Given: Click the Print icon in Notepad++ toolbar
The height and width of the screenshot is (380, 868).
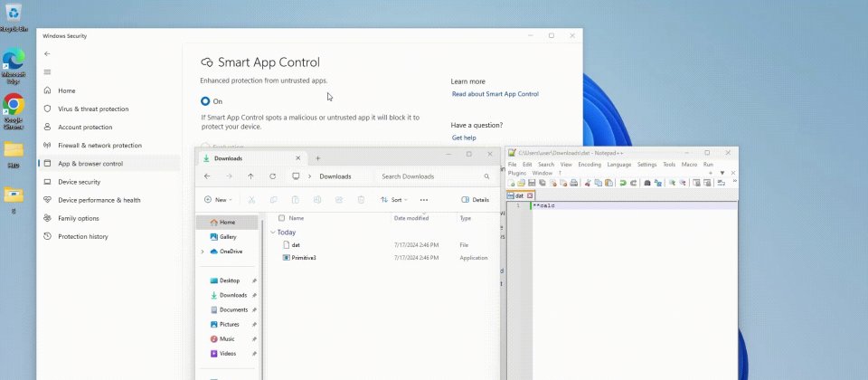Looking at the screenshot, I should (x=574, y=183).
